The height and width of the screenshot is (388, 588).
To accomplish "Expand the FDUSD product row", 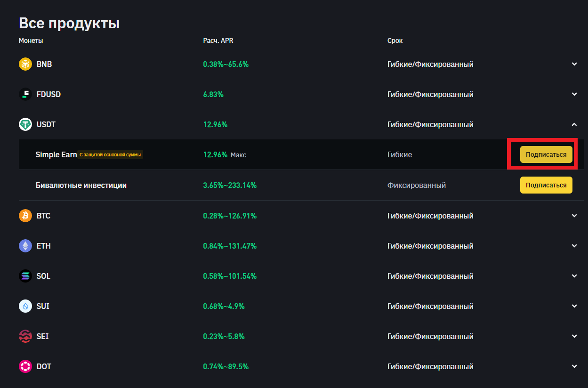I will click(x=574, y=94).
